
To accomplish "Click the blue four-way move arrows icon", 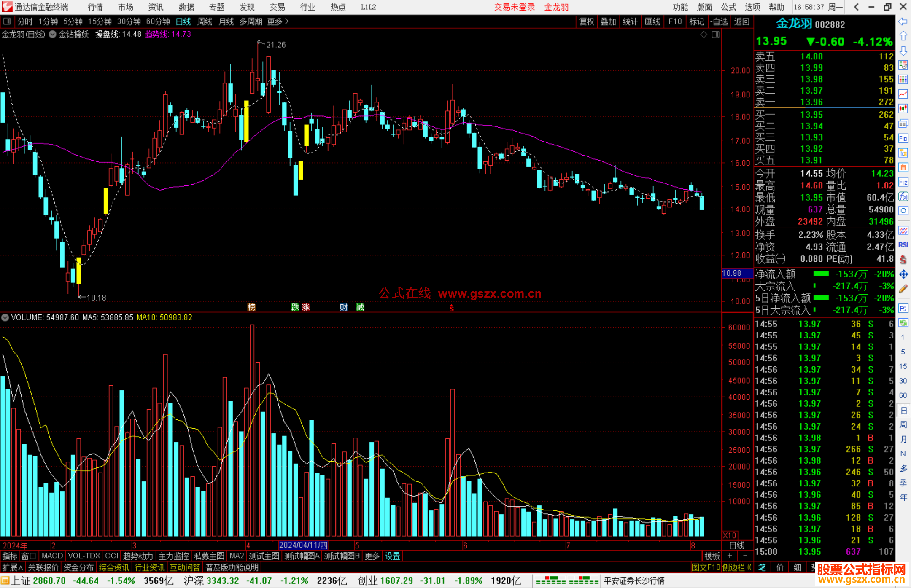I will 903,274.
